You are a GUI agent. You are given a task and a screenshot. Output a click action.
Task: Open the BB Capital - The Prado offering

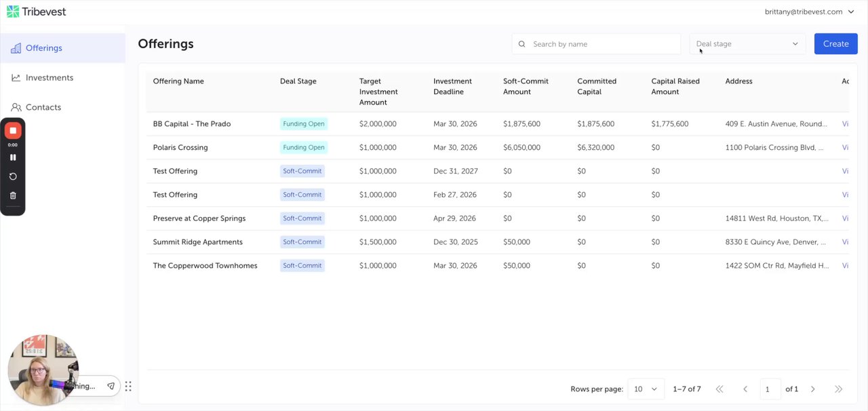point(192,124)
